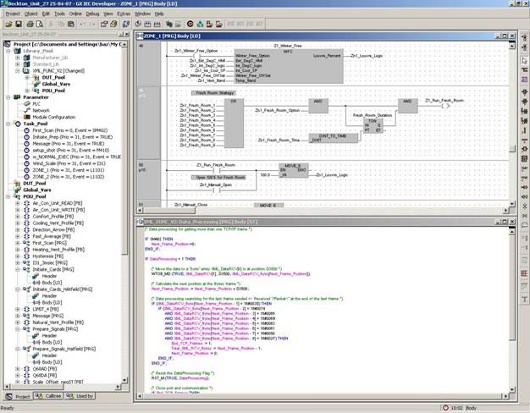
Task: Open the Object menu
Action: tap(31, 14)
